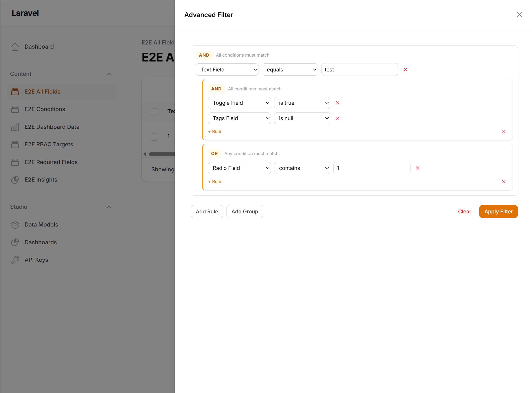Remove the Radio Field contains rule
The image size is (532, 393).
click(417, 168)
